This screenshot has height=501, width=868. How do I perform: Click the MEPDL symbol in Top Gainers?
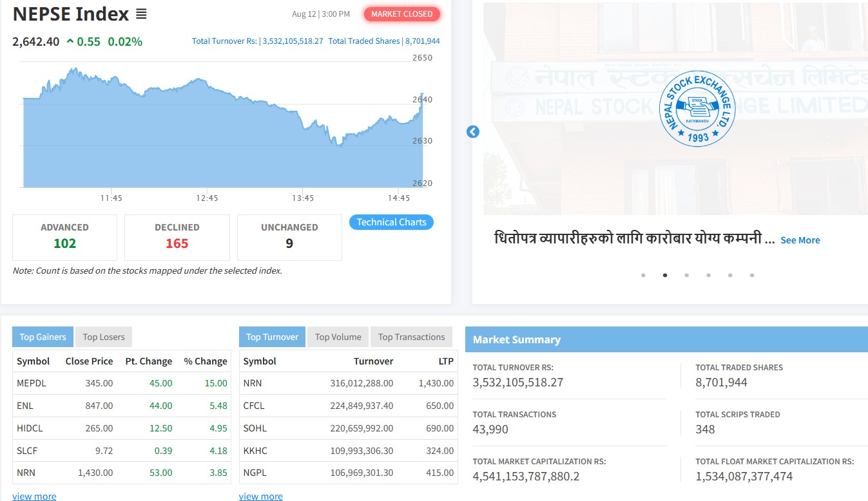[x=32, y=383]
